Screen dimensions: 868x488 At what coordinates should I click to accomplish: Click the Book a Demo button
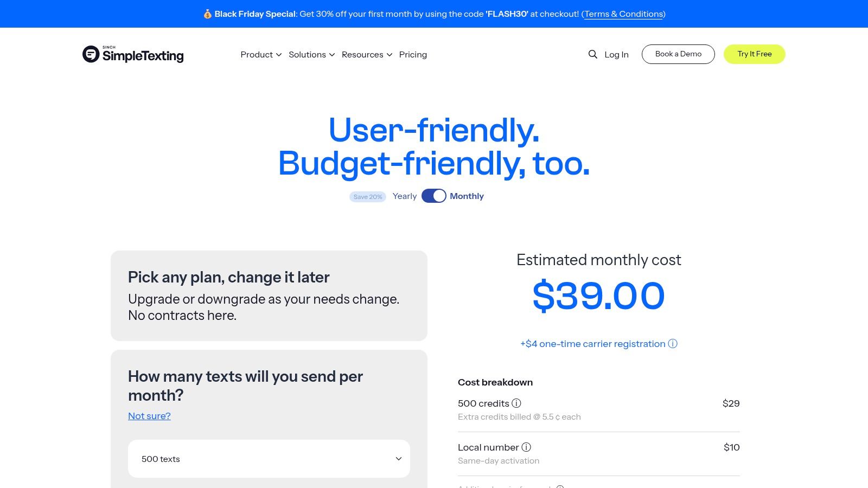click(x=678, y=54)
